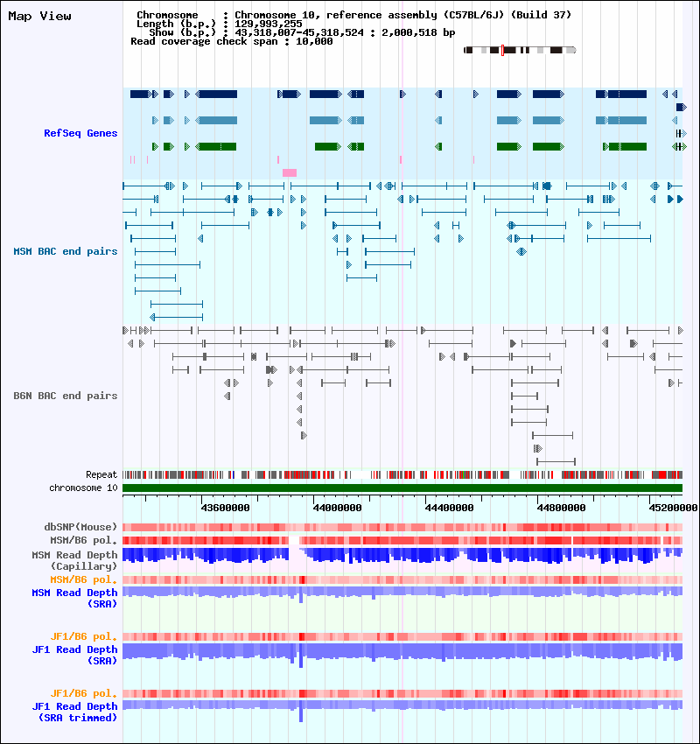
Task: Select the chromosome 10 track label
Action: (83, 488)
